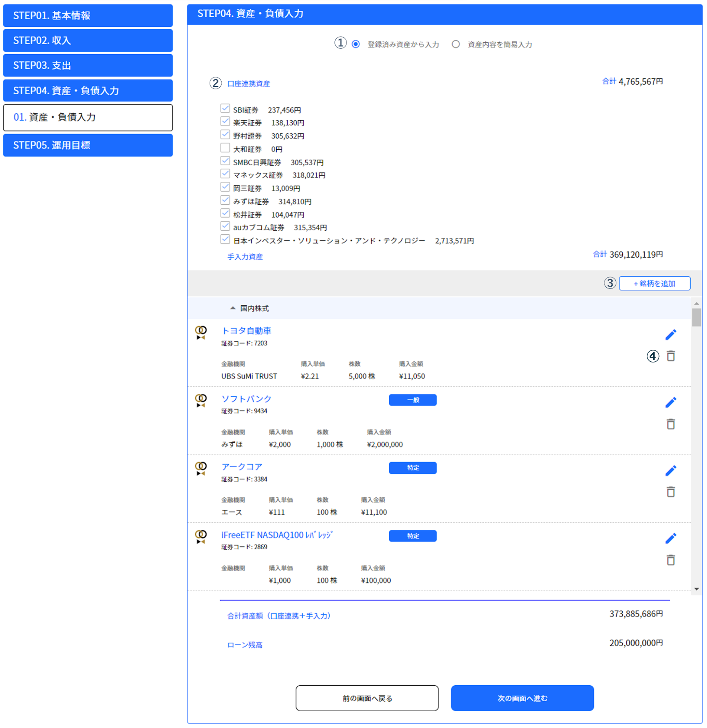This screenshot has width=707, height=728.
Task: Delete the ソフトバンク holding via trash icon
Action: pos(670,424)
